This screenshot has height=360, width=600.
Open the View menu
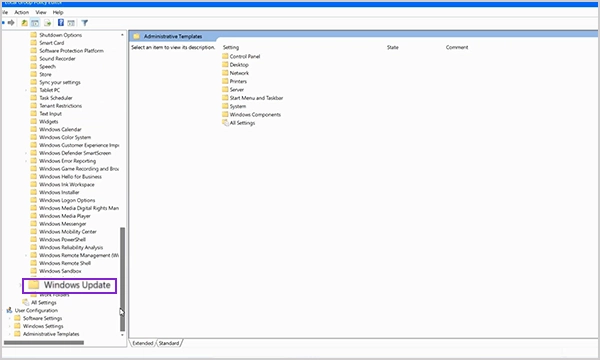41,12
